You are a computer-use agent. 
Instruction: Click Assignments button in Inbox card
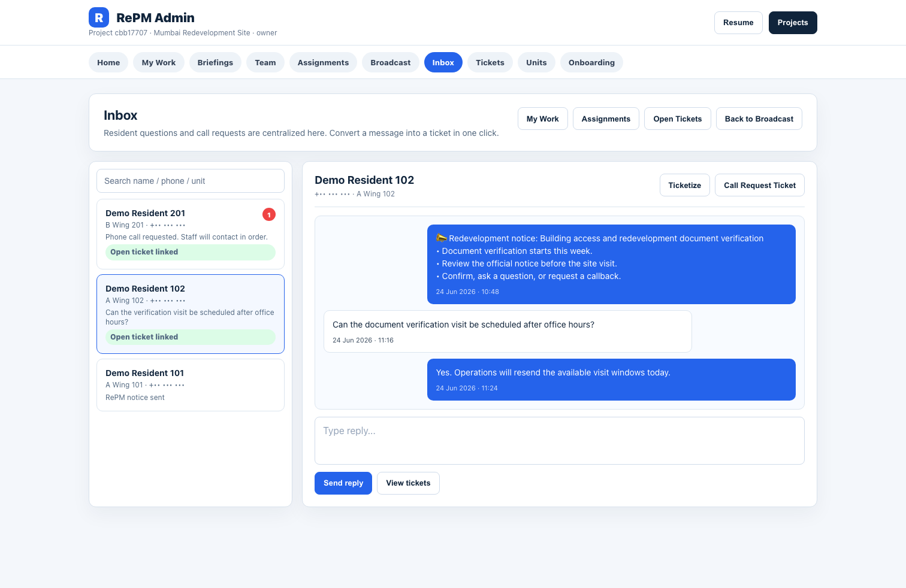(x=606, y=119)
